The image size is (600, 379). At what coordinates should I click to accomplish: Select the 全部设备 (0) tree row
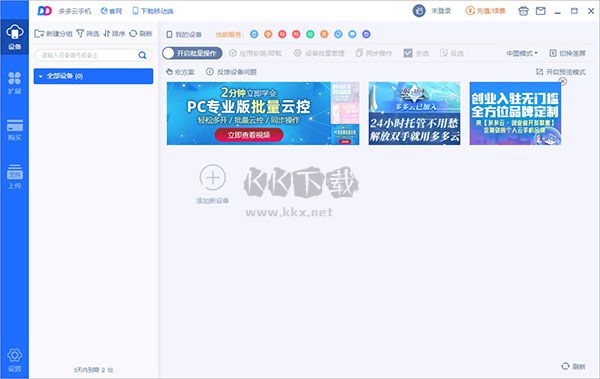click(93, 76)
